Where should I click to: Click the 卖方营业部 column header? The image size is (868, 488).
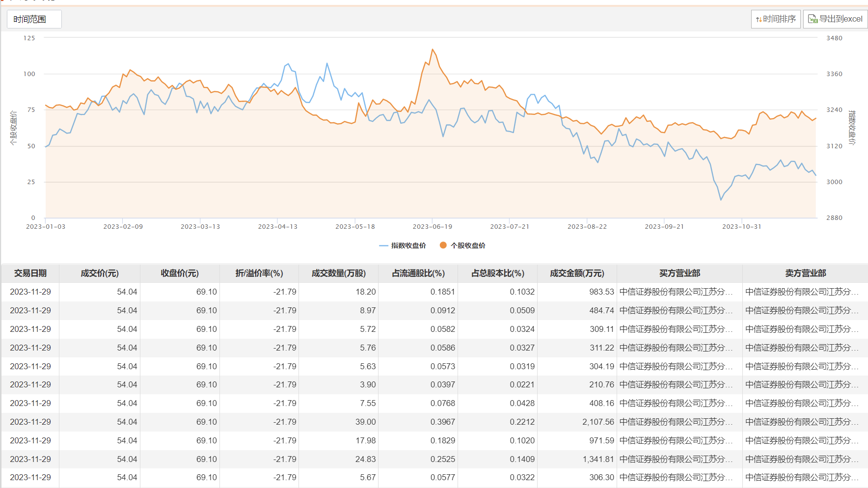tap(805, 273)
